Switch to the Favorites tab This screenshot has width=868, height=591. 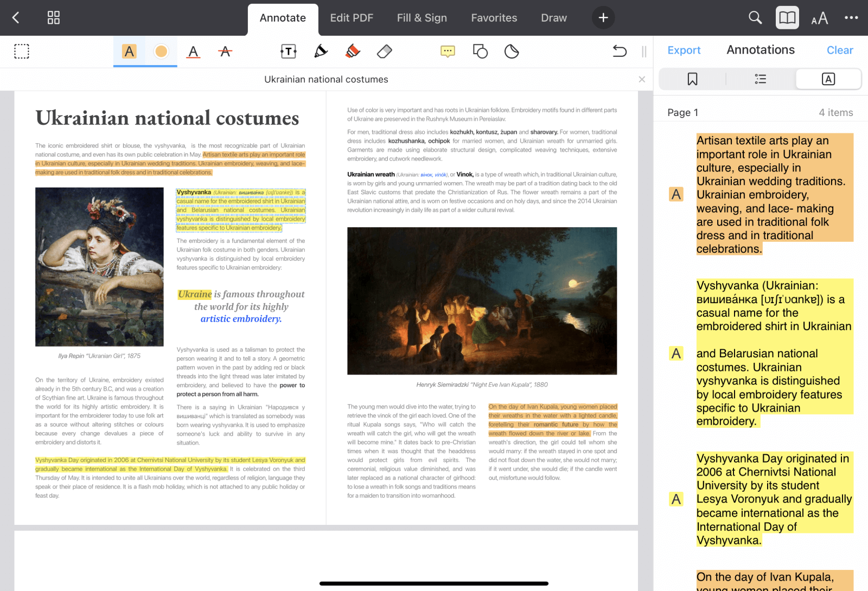pyautogui.click(x=494, y=18)
